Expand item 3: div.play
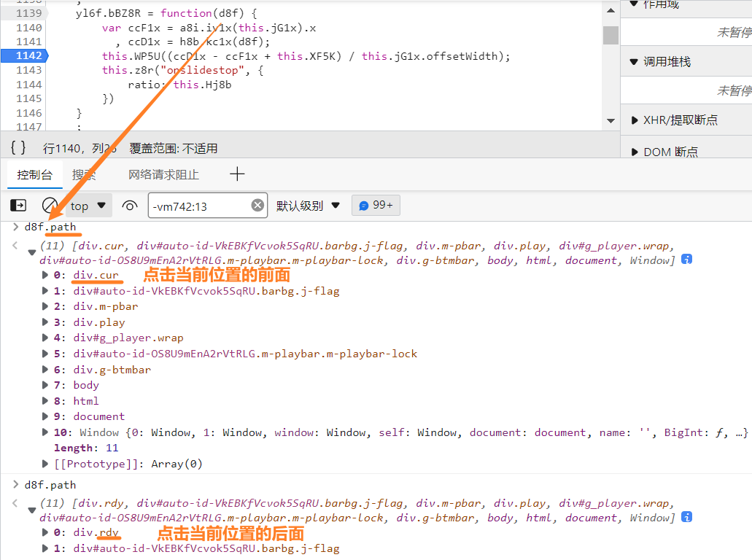The width and height of the screenshot is (752, 560). (44, 322)
